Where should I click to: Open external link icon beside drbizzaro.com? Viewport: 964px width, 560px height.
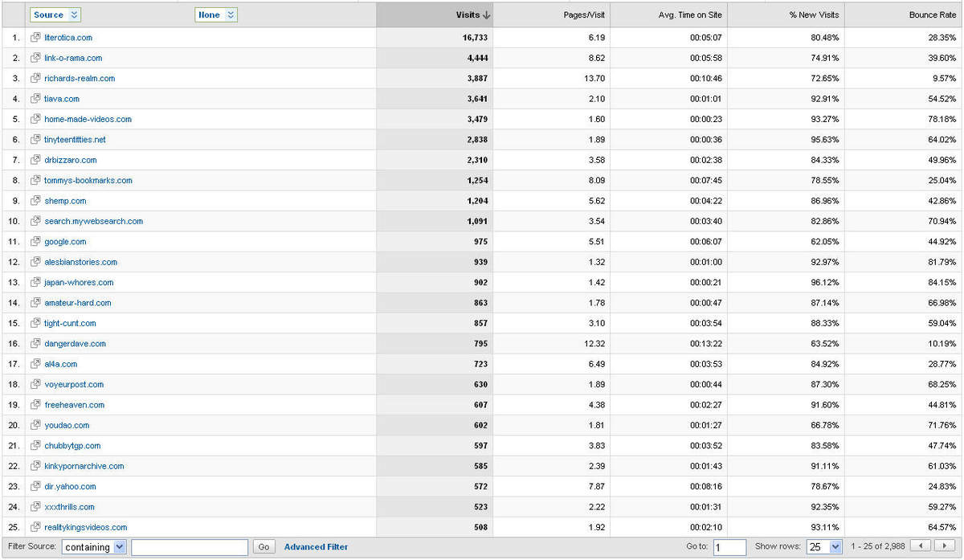[35, 160]
